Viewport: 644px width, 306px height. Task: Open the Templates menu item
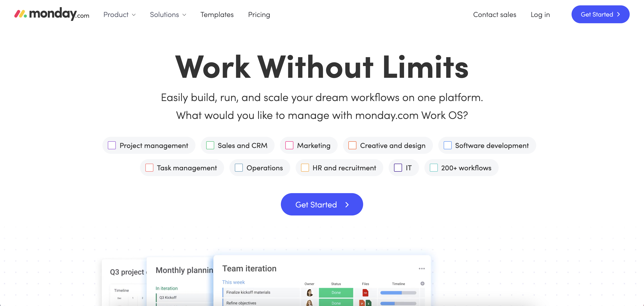point(216,14)
